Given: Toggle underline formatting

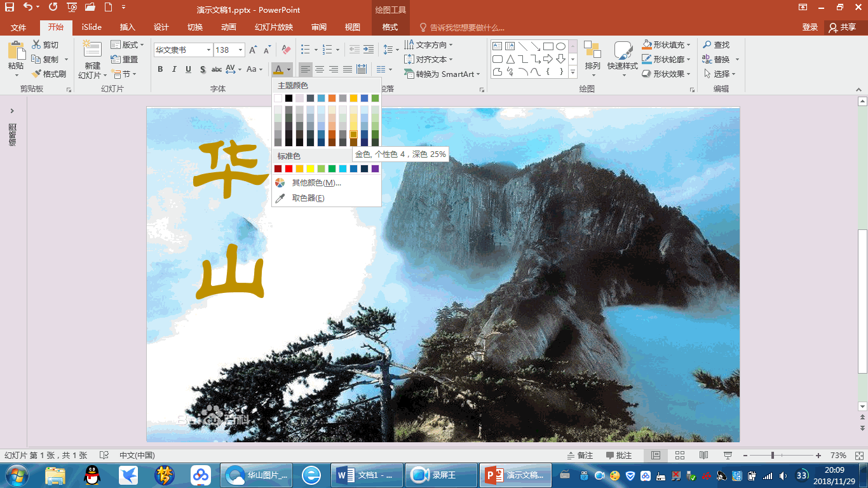Looking at the screenshot, I should click(189, 69).
